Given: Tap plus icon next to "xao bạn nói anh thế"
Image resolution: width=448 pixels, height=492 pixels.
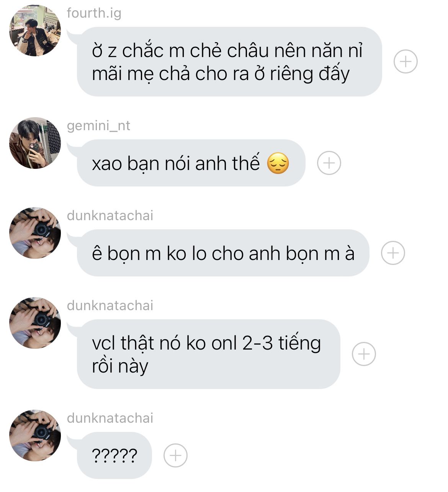Looking at the screenshot, I should click(329, 163).
